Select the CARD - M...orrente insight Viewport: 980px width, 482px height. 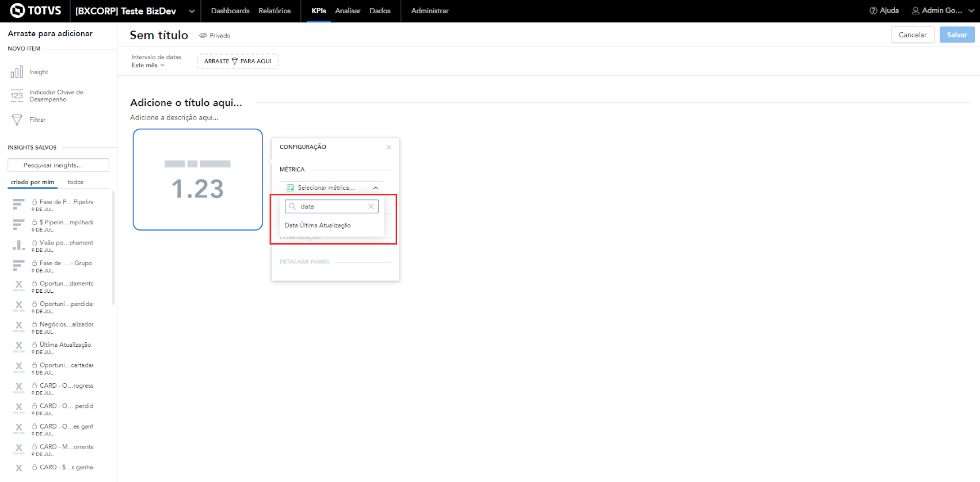(x=53, y=450)
